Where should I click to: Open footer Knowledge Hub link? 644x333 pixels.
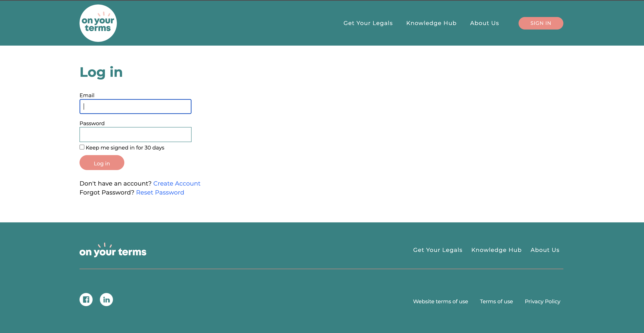(x=496, y=250)
